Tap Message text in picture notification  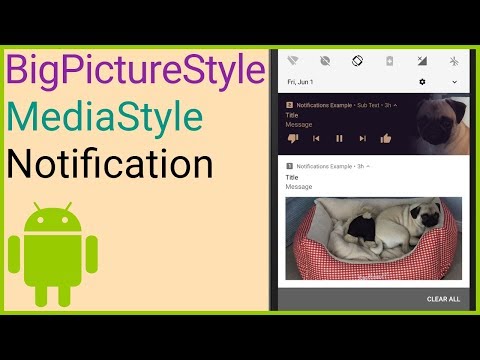pyautogui.click(x=299, y=187)
